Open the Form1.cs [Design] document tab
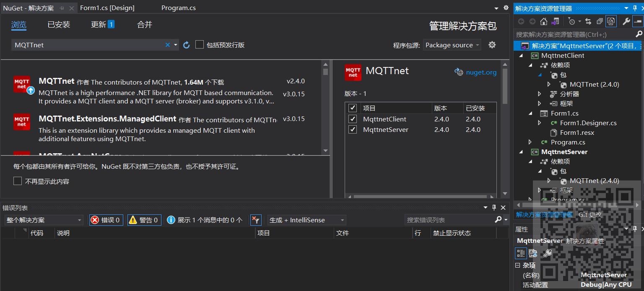 point(107,8)
